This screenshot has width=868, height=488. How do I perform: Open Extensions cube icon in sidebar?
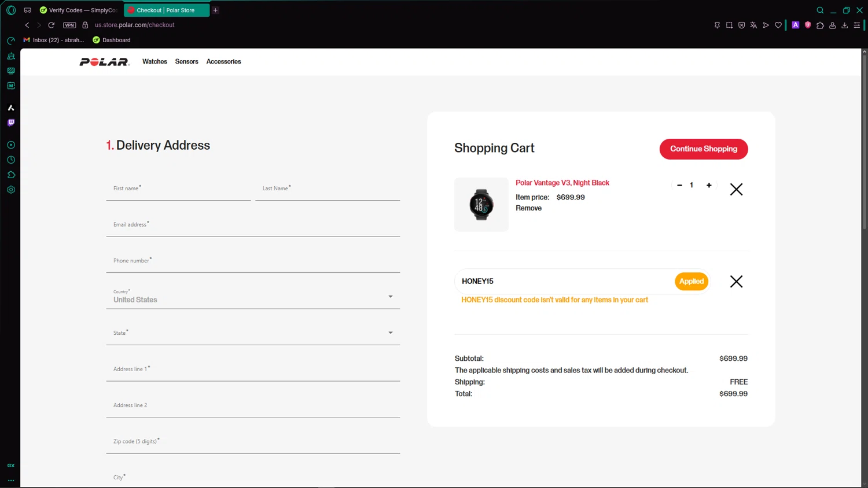coord(11,175)
